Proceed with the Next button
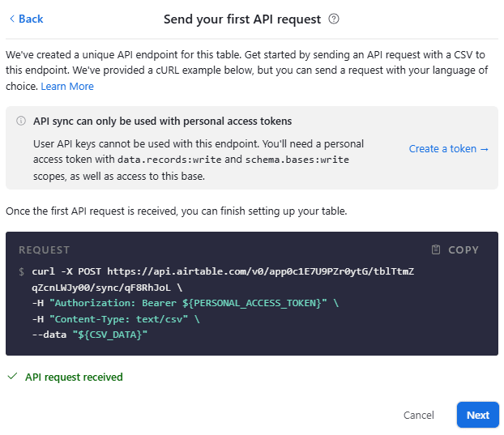Image resolution: width=504 pixels, height=435 pixels. click(x=477, y=415)
